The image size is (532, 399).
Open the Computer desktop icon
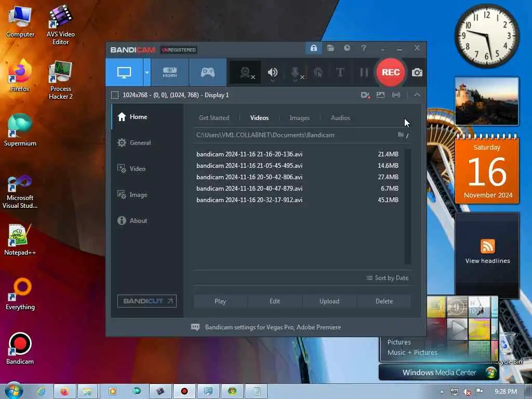[20, 22]
